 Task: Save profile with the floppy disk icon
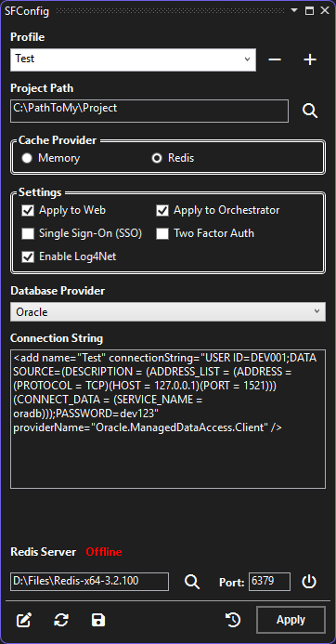pos(98,620)
